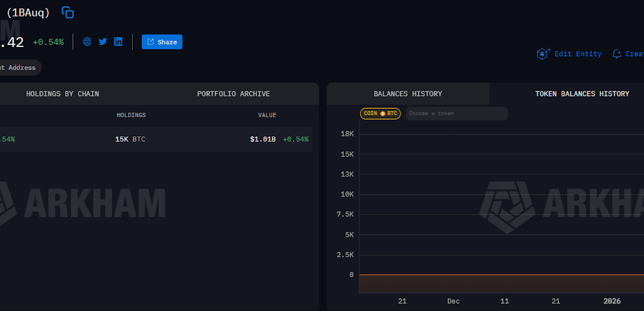Switch to Holdings By Chain tab
Viewport: 644px width, 311px height.
[x=62, y=93]
